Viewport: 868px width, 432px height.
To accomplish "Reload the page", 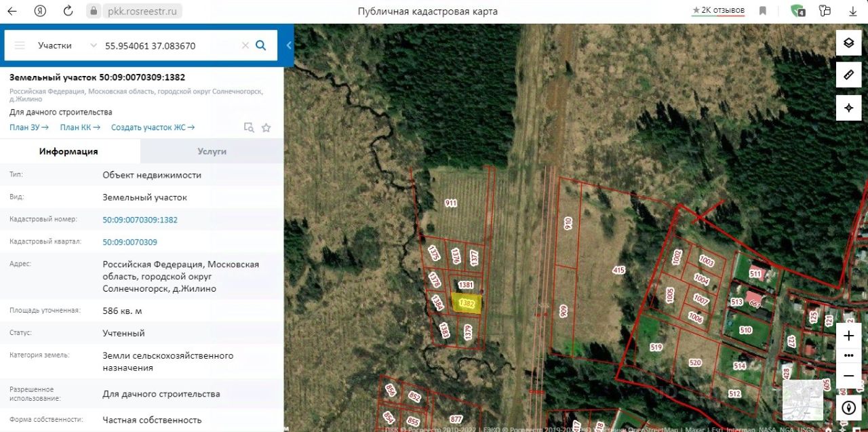I will tap(68, 11).
